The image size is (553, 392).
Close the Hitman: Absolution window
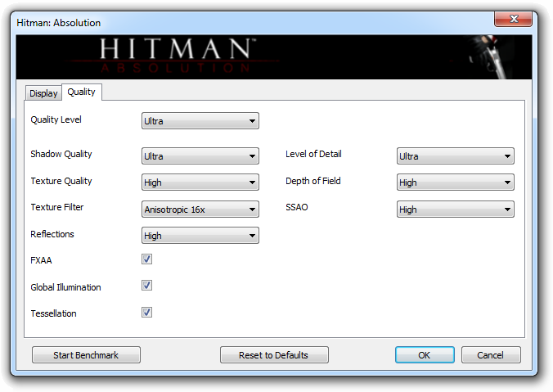pyautogui.click(x=513, y=19)
